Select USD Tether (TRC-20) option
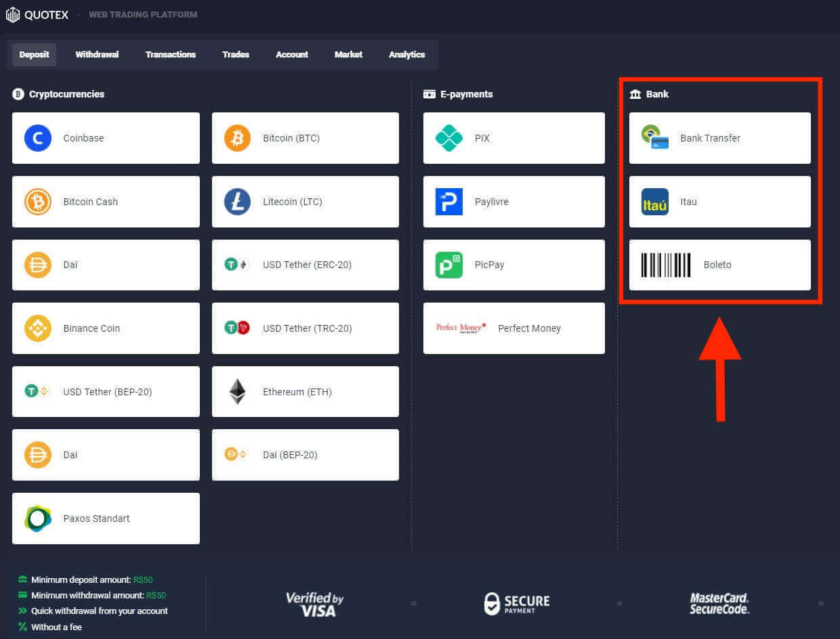The image size is (840, 639). coord(306,328)
